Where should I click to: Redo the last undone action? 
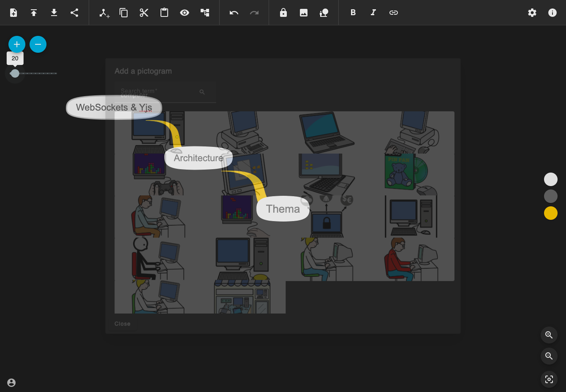click(x=254, y=13)
